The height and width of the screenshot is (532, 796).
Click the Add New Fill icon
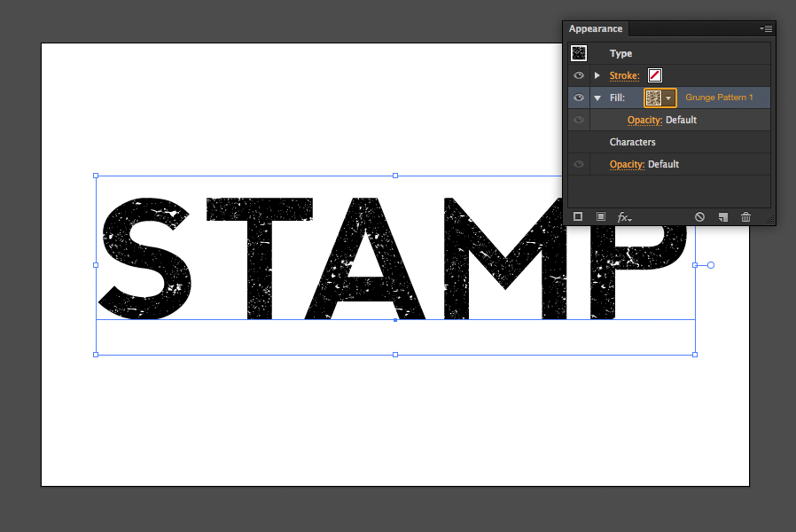coord(599,215)
